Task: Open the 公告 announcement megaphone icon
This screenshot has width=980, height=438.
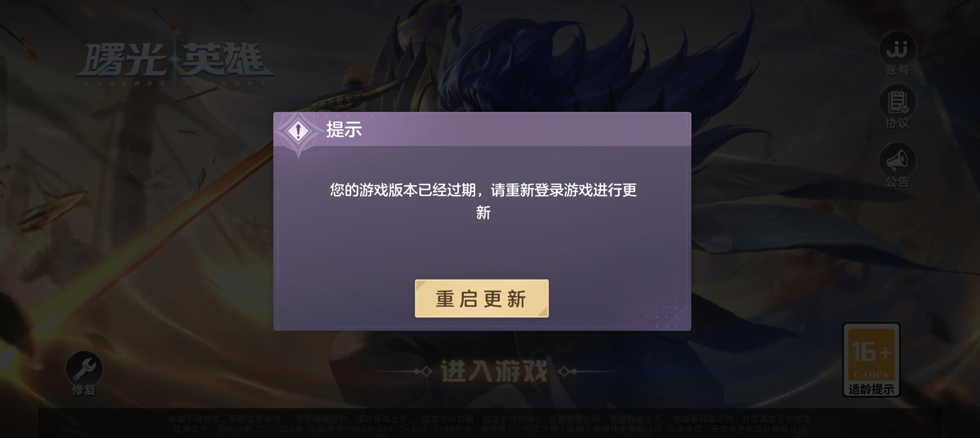Action: [897, 160]
